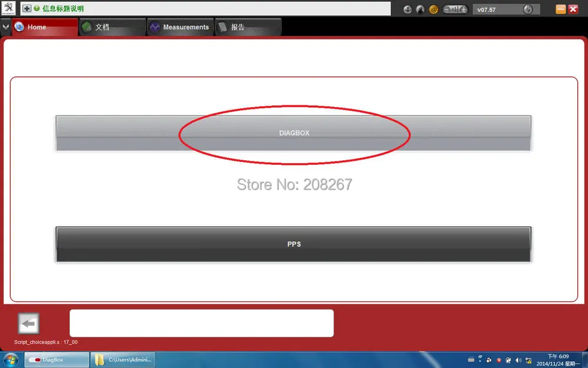Screen dimensions: 588x368
Task: Expand the dropdown chevron left of Home
Action: (6, 27)
